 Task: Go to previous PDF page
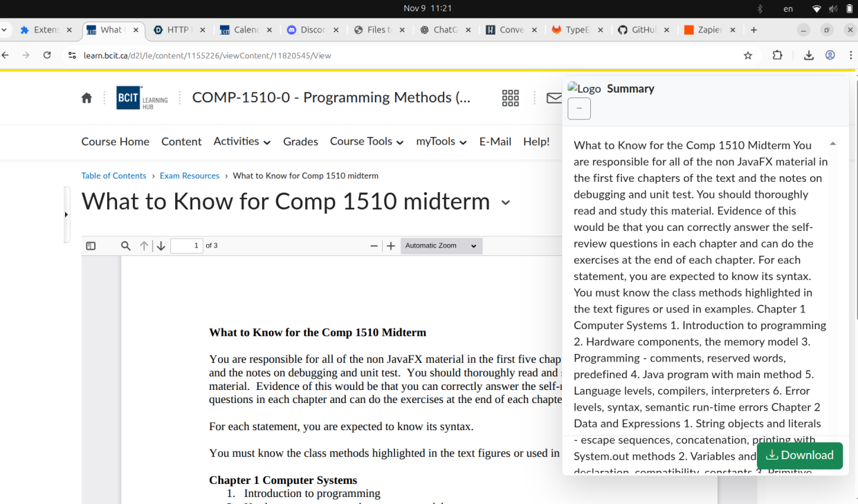(144, 246)
